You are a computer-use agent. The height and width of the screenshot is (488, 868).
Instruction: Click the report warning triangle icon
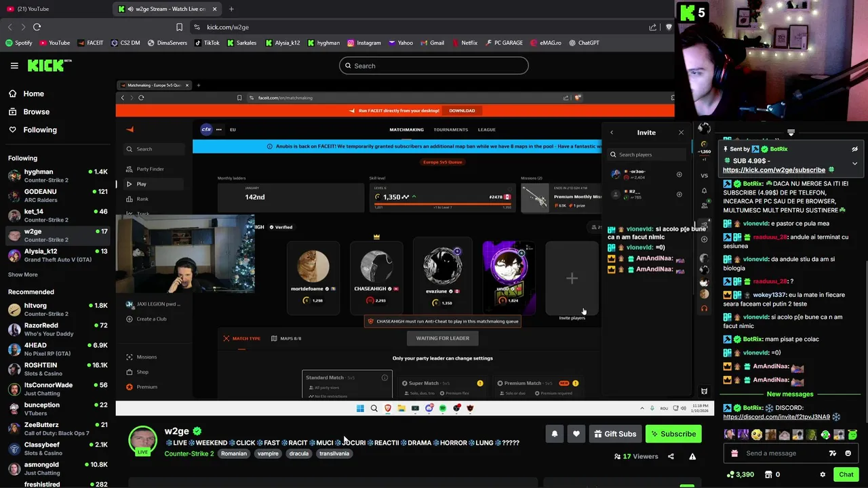pyautogui.click(x=692, y=456)
